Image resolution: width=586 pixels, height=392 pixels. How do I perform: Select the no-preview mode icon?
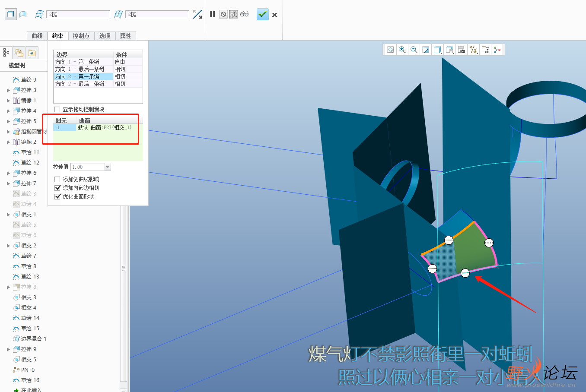pos(223,14)
